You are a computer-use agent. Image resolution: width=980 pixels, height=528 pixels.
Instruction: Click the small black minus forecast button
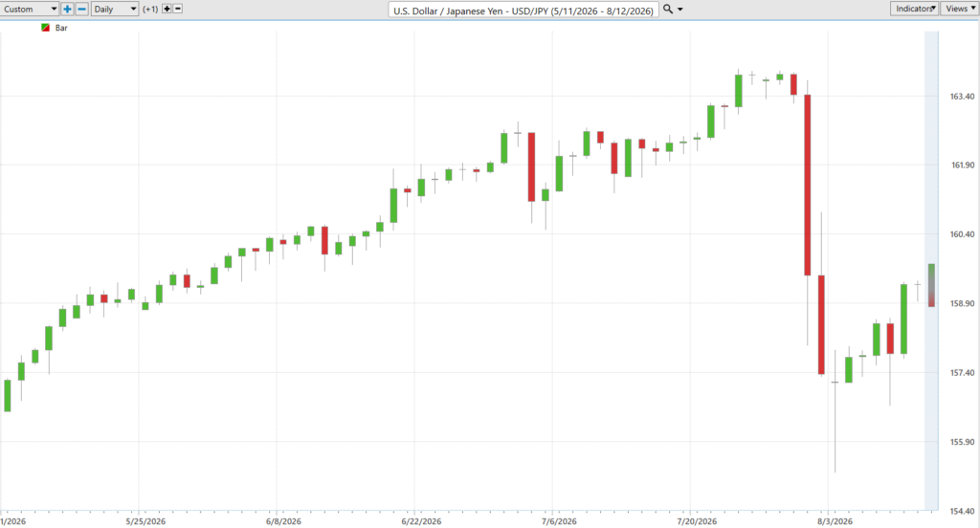point(178,10)
